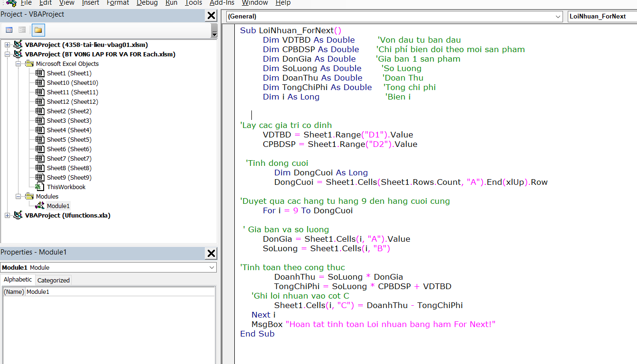Click the Ufunctions.xla project icon
Image resolution: width=637 pixels, height=364 pixels.
coord(18,215)
